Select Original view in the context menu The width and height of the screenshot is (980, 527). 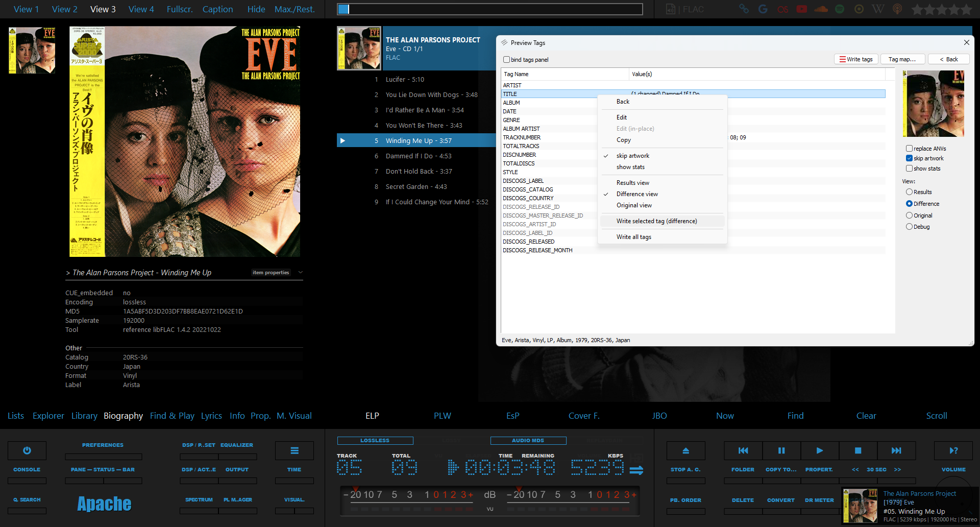click(x=663, y=205)
